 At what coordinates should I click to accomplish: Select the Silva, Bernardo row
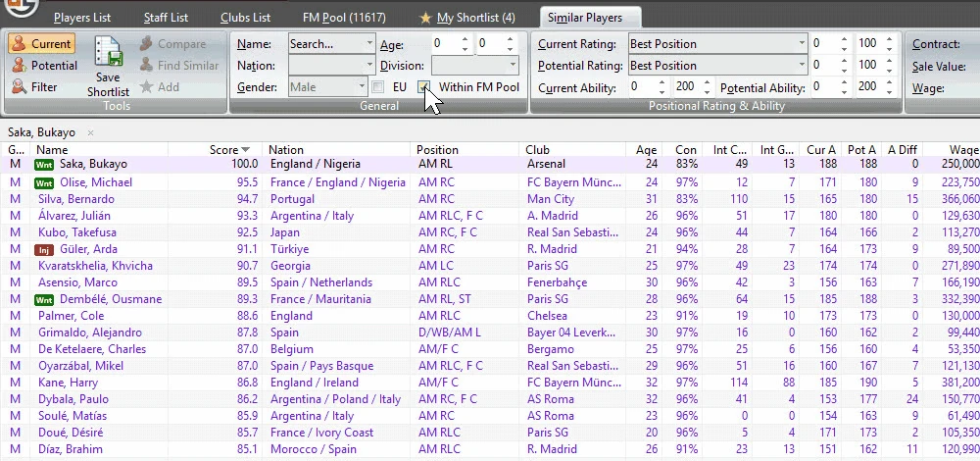point(490,199)
